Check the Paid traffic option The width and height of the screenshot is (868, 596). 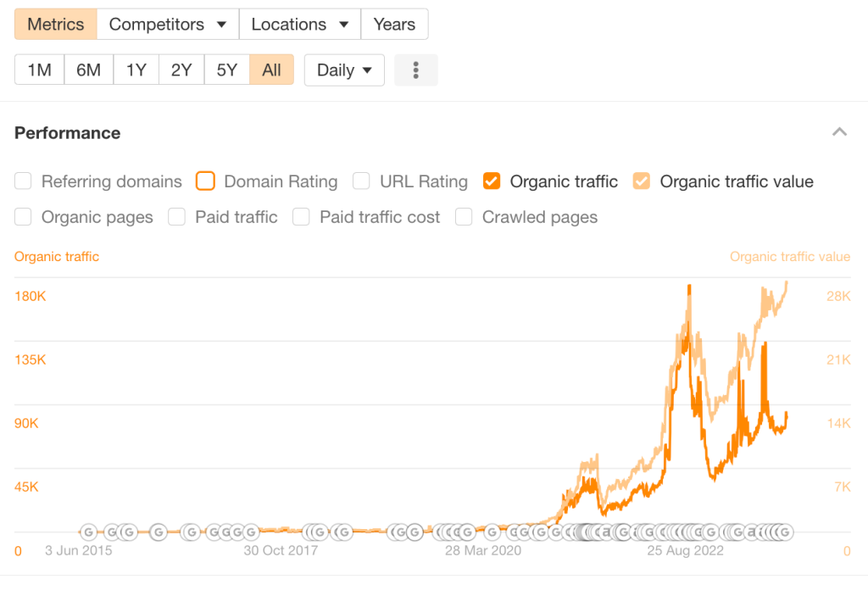(x=176, y=217)
